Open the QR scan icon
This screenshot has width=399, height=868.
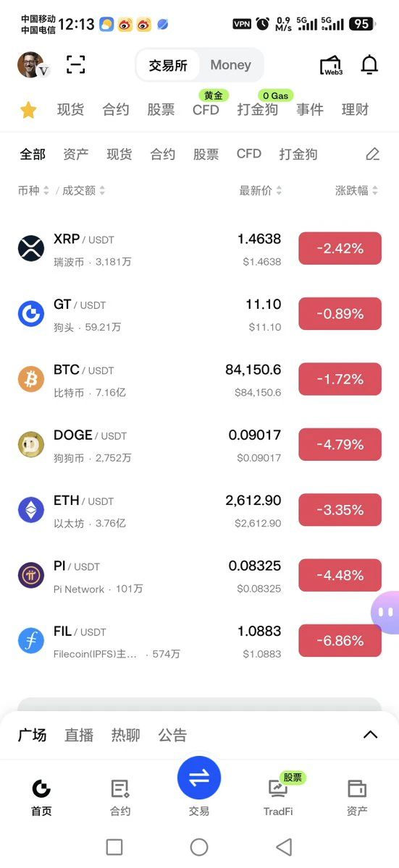(76, 64)
